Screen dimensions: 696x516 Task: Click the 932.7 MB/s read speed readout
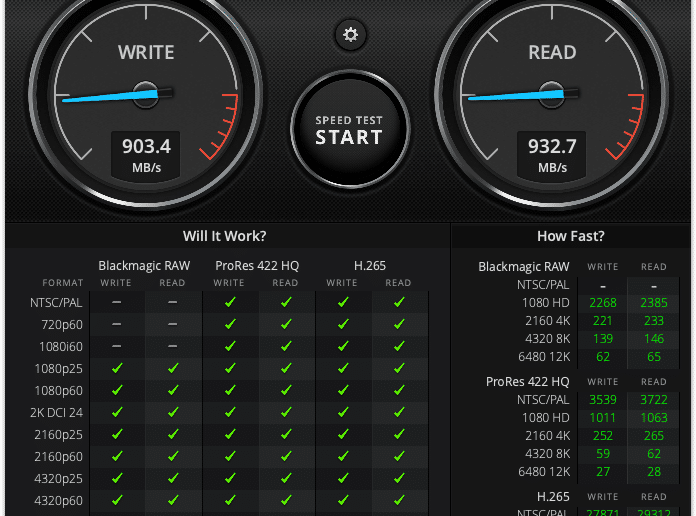[552, 156]
